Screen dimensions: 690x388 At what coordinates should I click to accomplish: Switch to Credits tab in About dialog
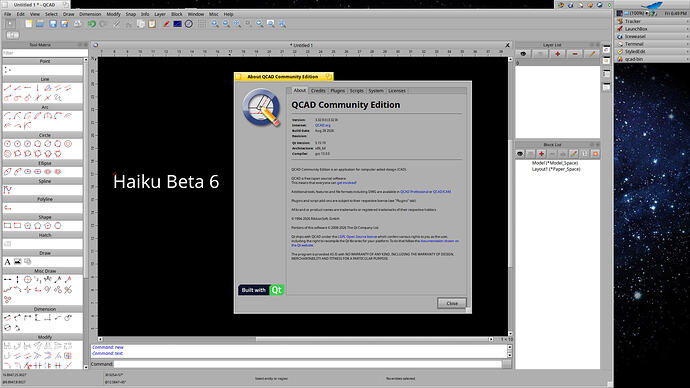coord(318,91)
